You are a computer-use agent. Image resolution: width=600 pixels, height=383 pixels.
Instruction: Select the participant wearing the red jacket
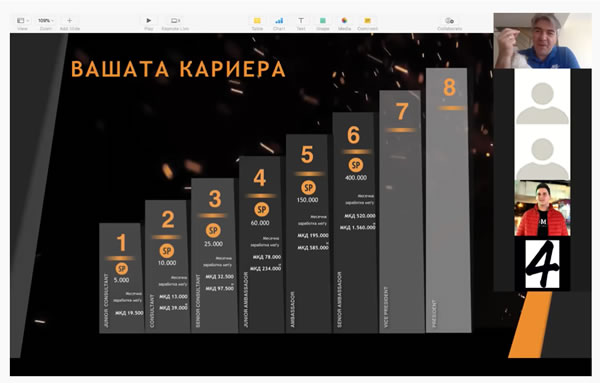(x=542, y=208)
